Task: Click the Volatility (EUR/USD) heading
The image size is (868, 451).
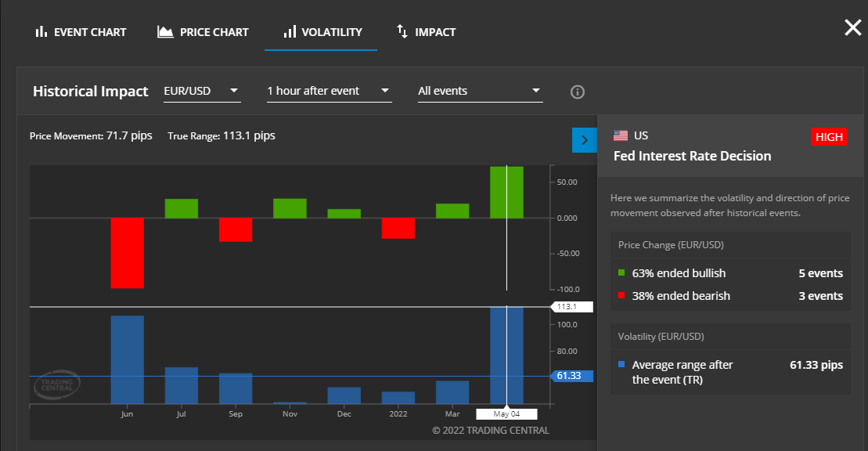Action: [x=661, y=337]
